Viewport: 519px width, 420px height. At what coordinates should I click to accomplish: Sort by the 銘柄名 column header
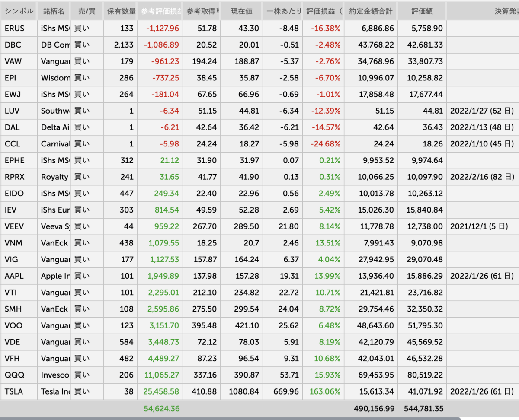(x=54, y=11)
